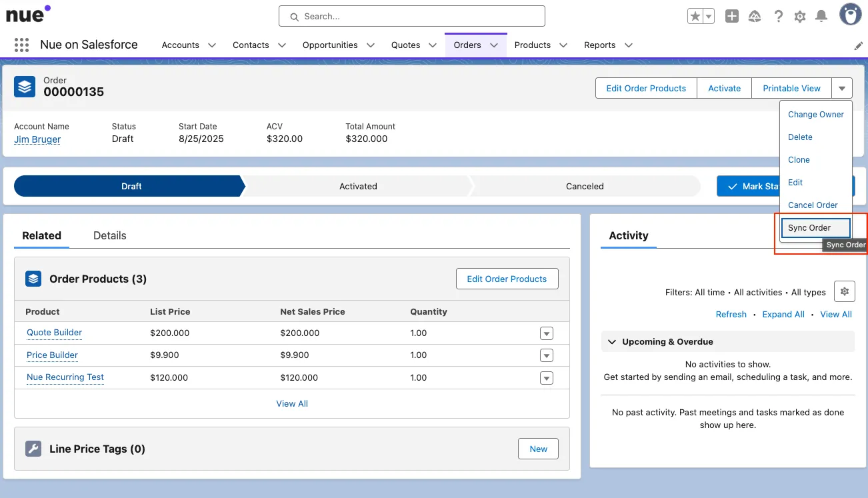Open the Activity timeline settings gear
The image size is (868, 498).
[x=845, y=291]
